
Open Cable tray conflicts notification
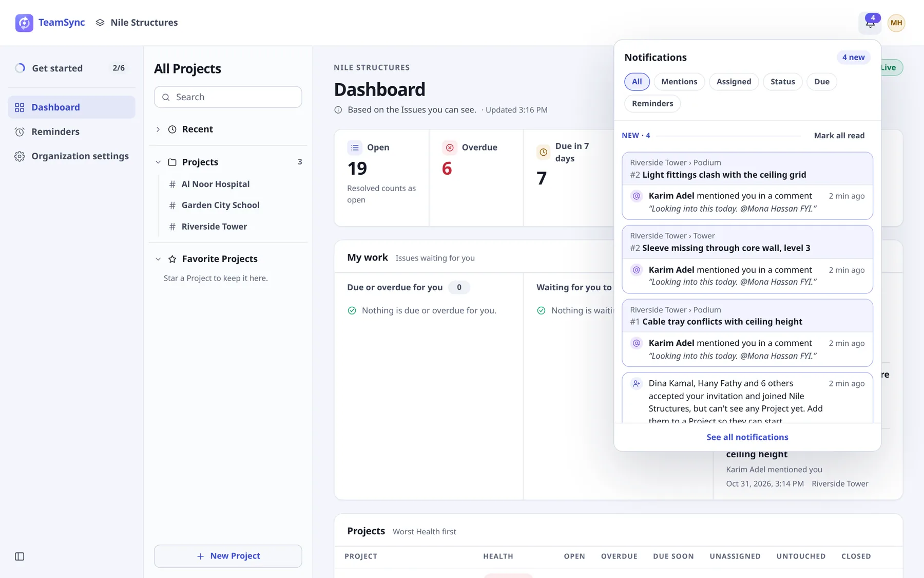click(x=747, y=333)
